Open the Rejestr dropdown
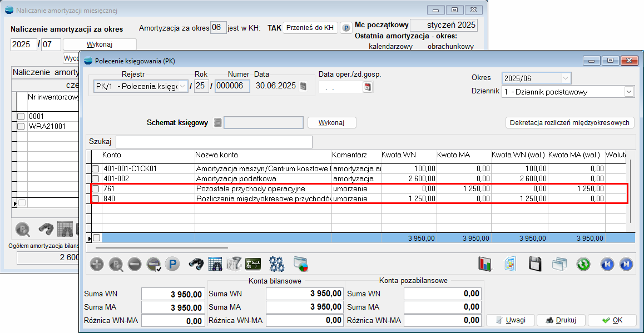The image size is (644, 333). (x=182, y=86)
